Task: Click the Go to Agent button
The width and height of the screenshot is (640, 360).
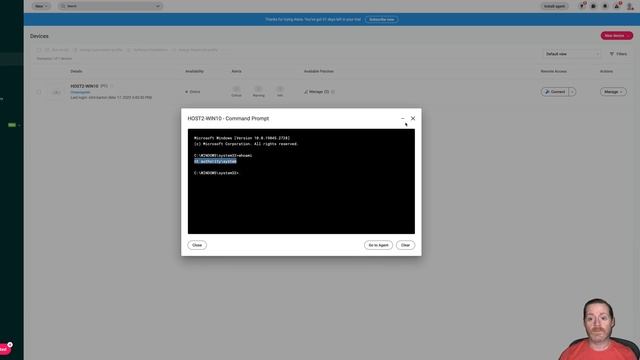Action: click(378, 245)
